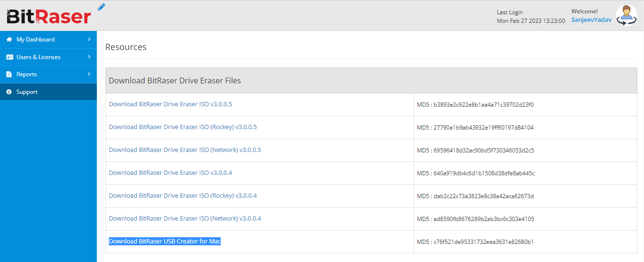
Task: Click the blue pencil edit icon
Action: [x=101, y=7]
